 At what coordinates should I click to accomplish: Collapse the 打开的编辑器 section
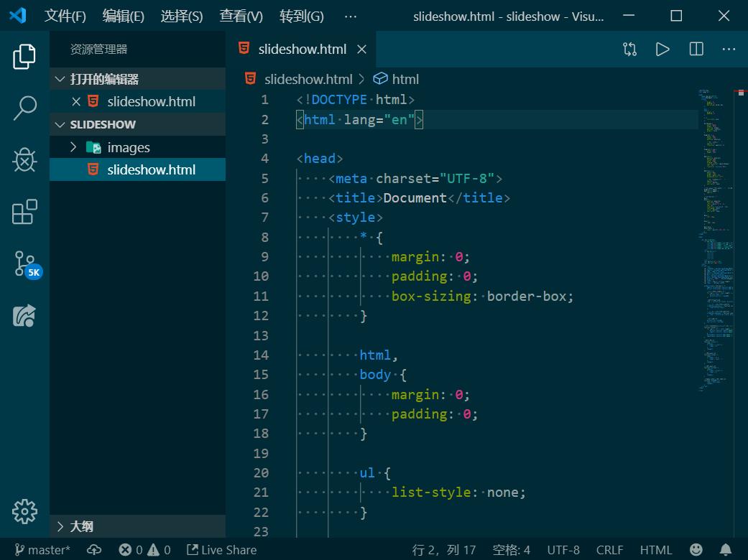137,79
